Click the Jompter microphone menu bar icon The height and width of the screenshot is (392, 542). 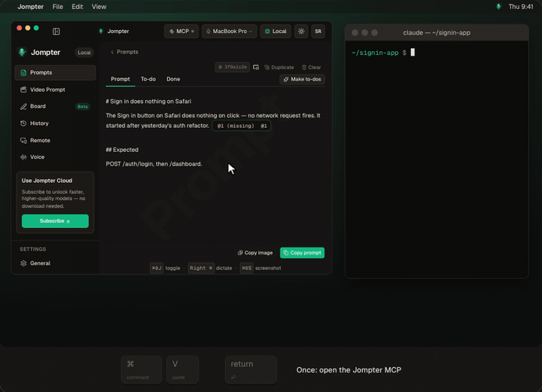point(498,7)
